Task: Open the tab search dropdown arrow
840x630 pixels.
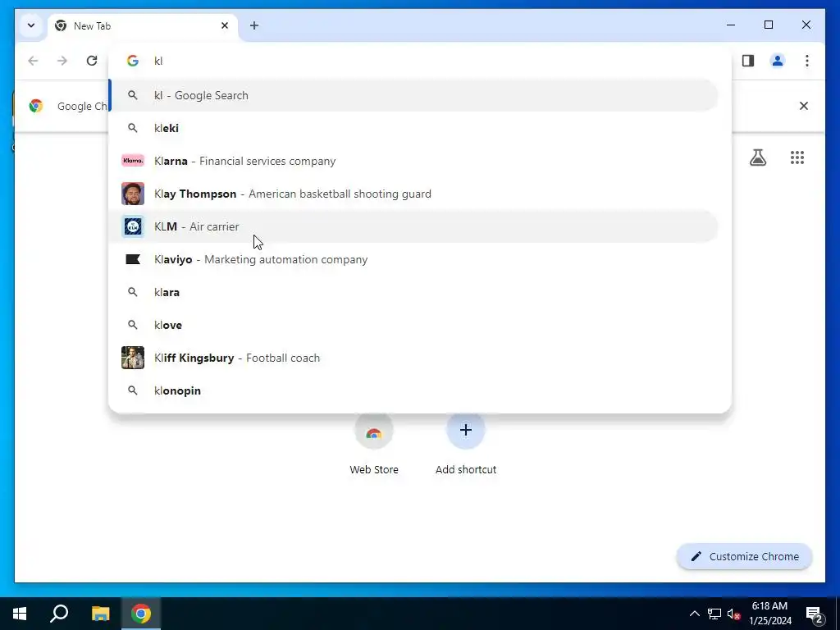Action: click(x=31, y=25)
